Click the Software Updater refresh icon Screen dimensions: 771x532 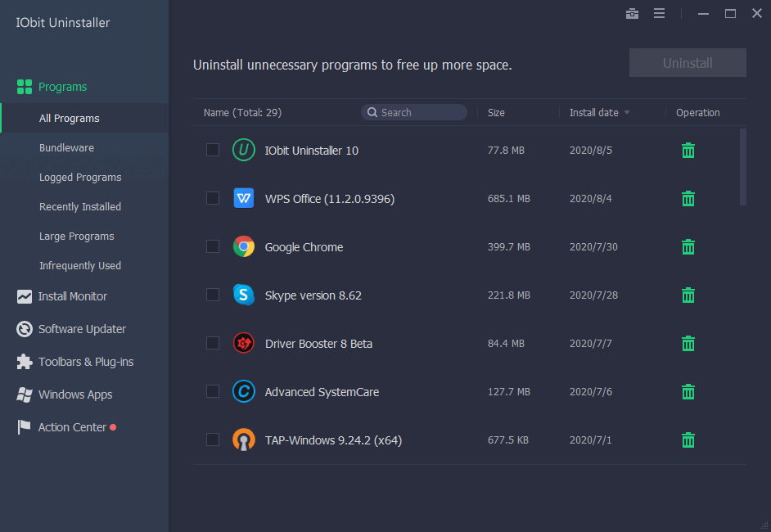(x=24, y=329)
